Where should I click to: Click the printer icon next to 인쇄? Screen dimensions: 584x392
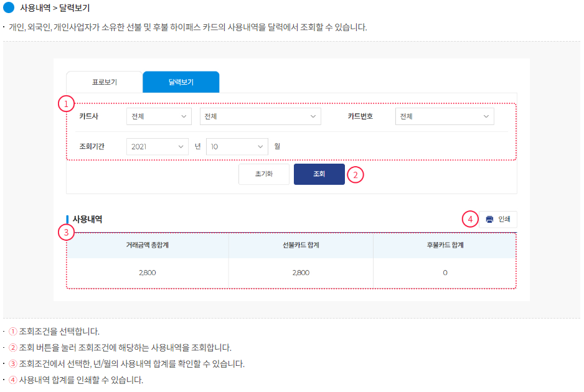[489, 220]
